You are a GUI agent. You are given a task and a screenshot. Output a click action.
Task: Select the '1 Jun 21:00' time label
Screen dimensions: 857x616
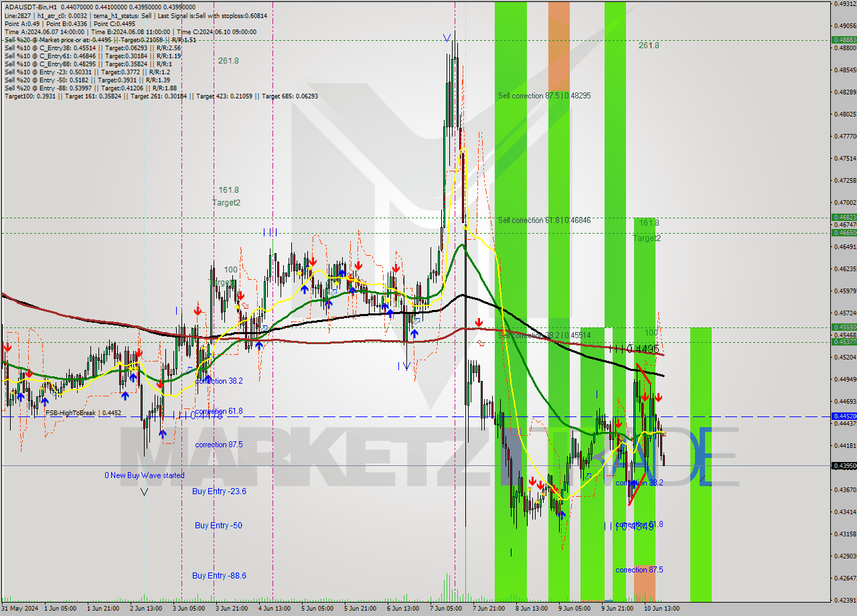pyautogui.click(x=104, y=609)
